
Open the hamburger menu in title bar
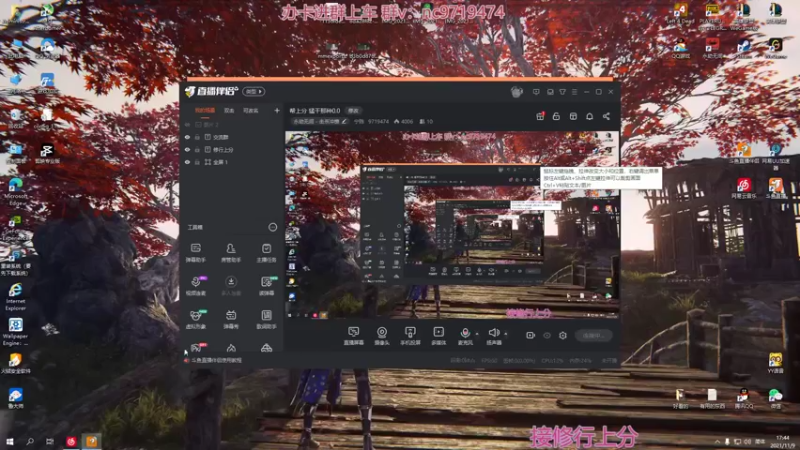[x=574, y=92]
